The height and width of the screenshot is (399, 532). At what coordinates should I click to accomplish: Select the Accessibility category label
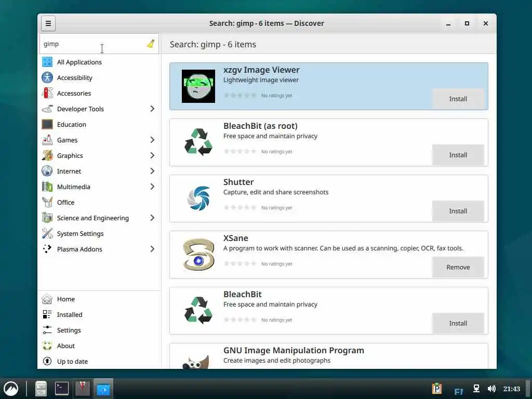75,78
